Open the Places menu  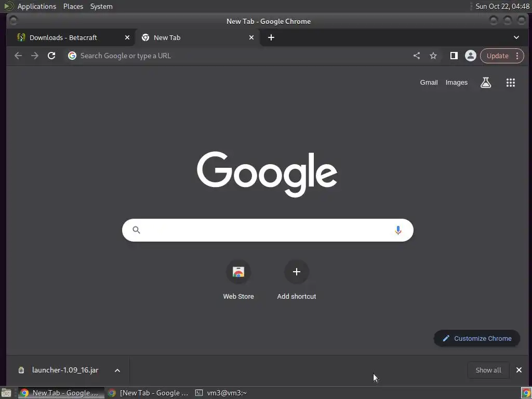pyautogui.click(x=73, y=6)
